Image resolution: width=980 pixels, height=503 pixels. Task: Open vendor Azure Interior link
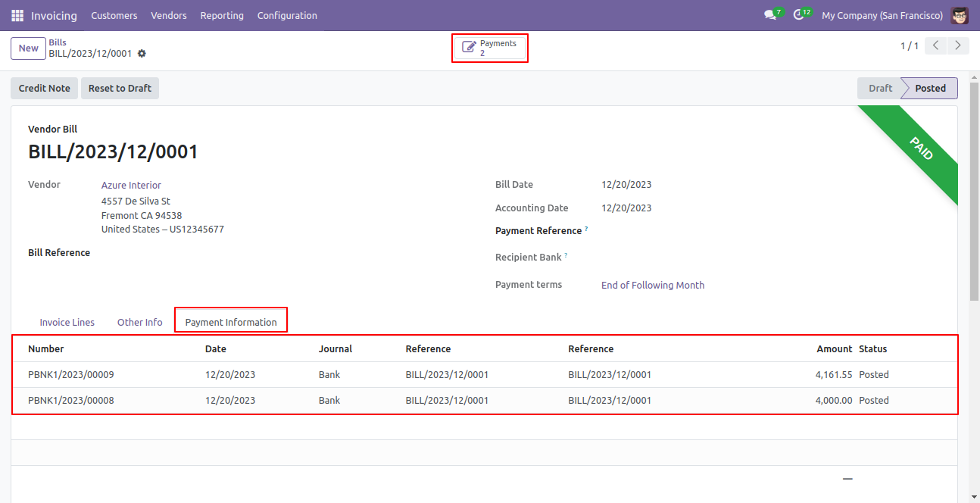[x=131, y=185]
